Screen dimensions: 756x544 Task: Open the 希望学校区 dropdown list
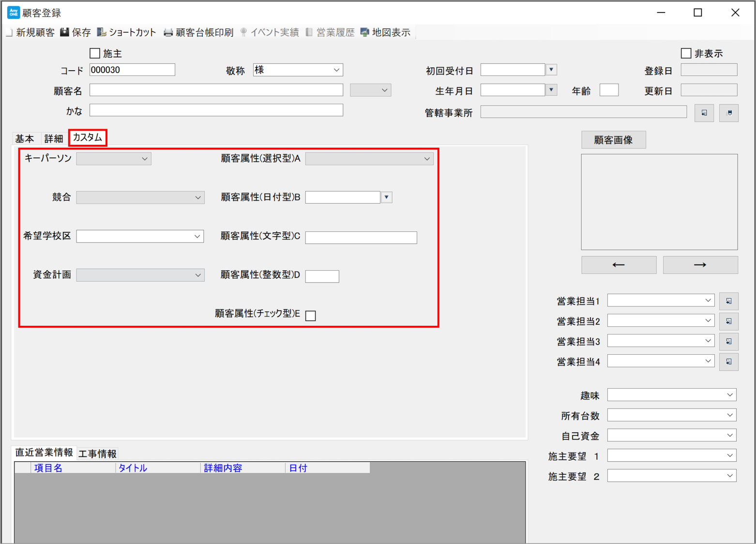click(x=197, y=236)
